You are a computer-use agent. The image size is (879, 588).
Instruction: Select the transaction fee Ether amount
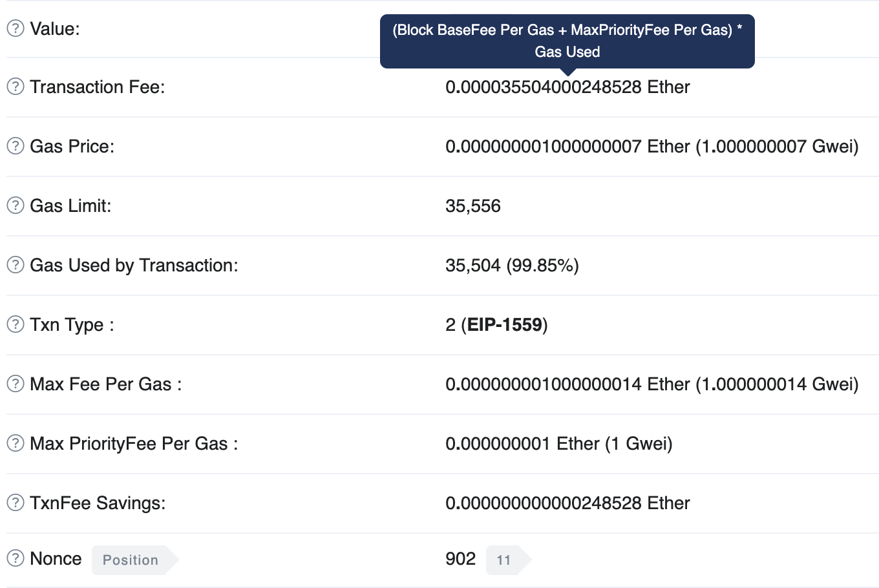coord(567,87)
